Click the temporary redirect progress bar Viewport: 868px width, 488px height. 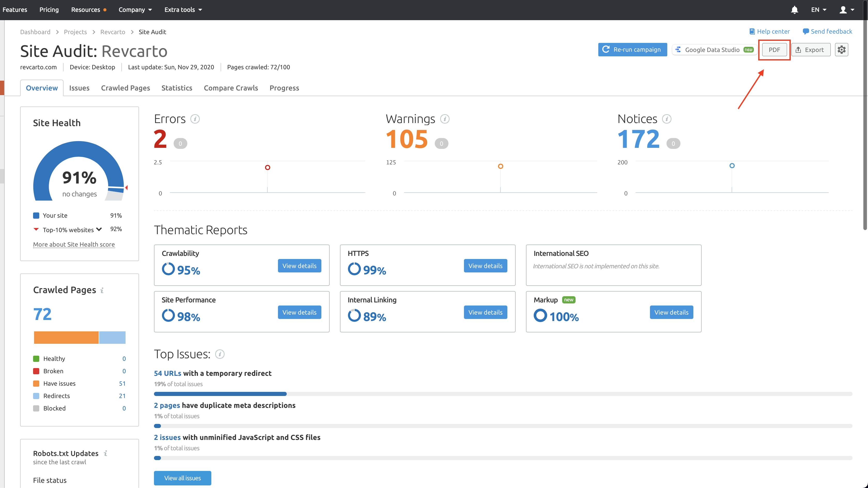(x=503, y=394)
